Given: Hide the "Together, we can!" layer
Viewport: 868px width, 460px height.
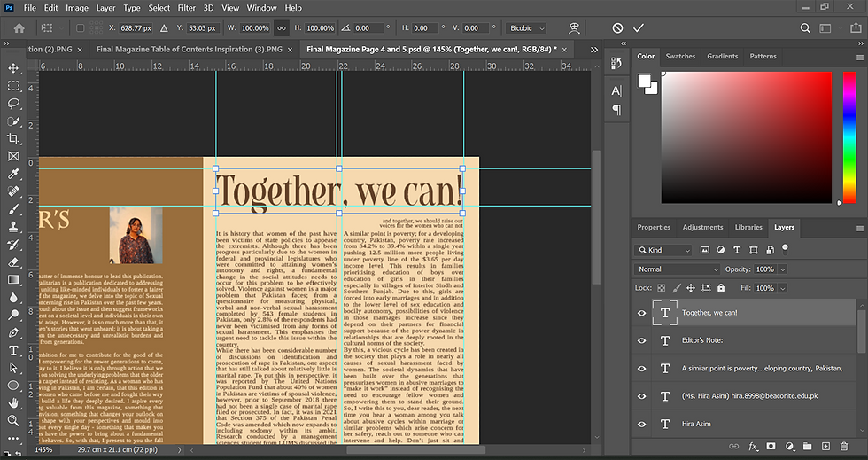Looking at the screenshot, I should point(642,313).
